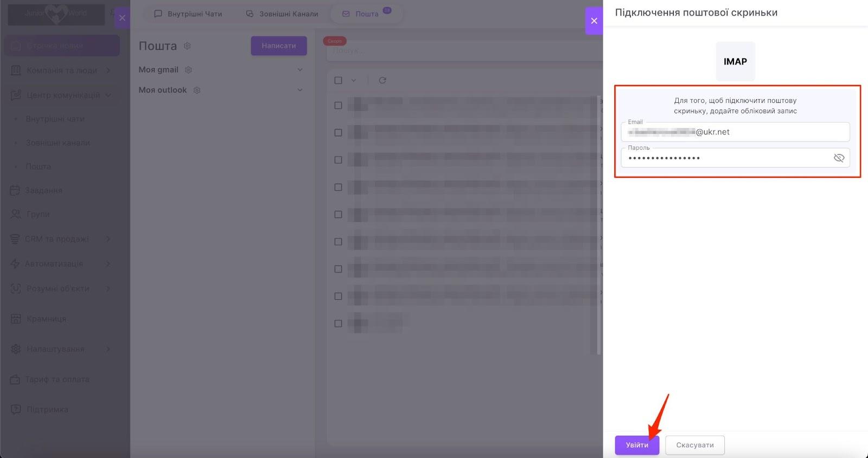Screen dimensions: 868x458
Task: Click the Підтримка question mark icon
Action: coord(16,409)
